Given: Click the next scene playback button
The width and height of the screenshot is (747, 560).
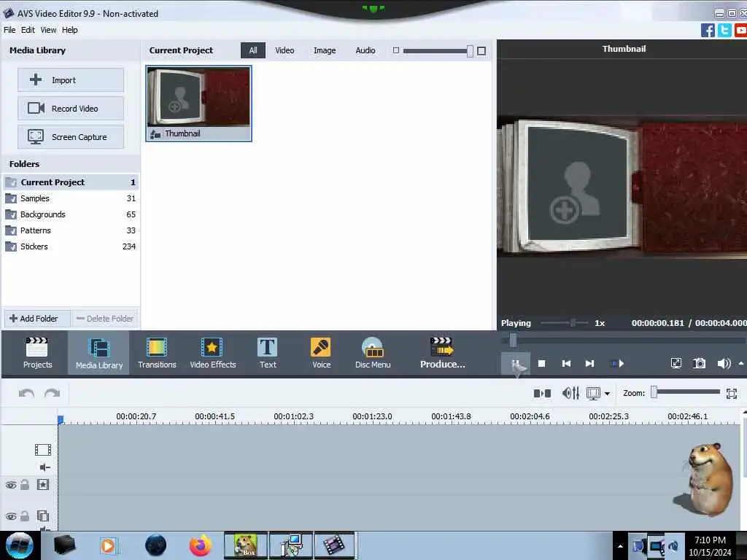Looking at the screenshot, I should [617, 364].
